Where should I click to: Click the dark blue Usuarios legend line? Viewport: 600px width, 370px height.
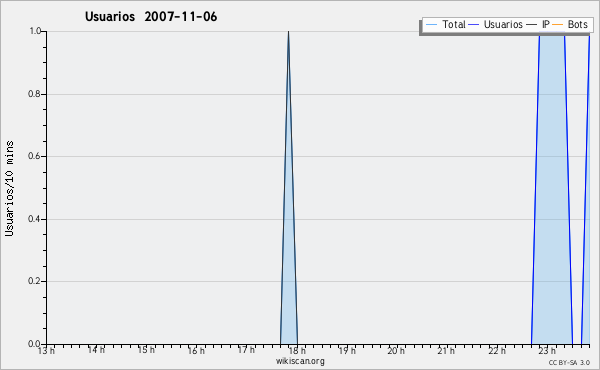473,25
